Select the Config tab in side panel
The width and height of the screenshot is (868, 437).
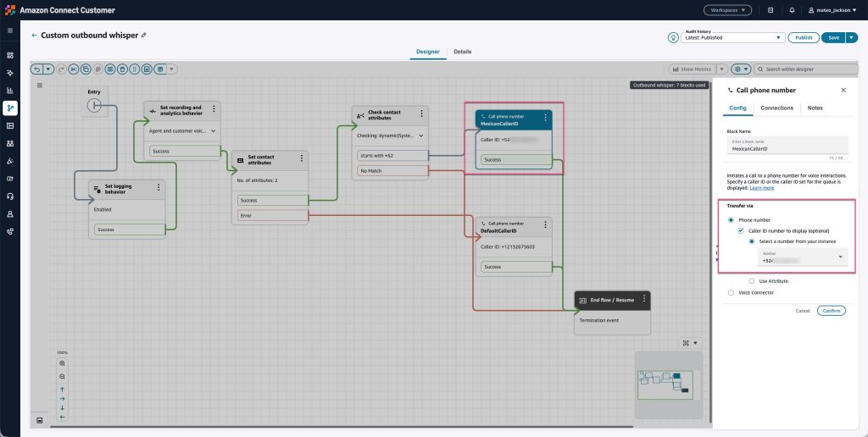click(738, 108)
